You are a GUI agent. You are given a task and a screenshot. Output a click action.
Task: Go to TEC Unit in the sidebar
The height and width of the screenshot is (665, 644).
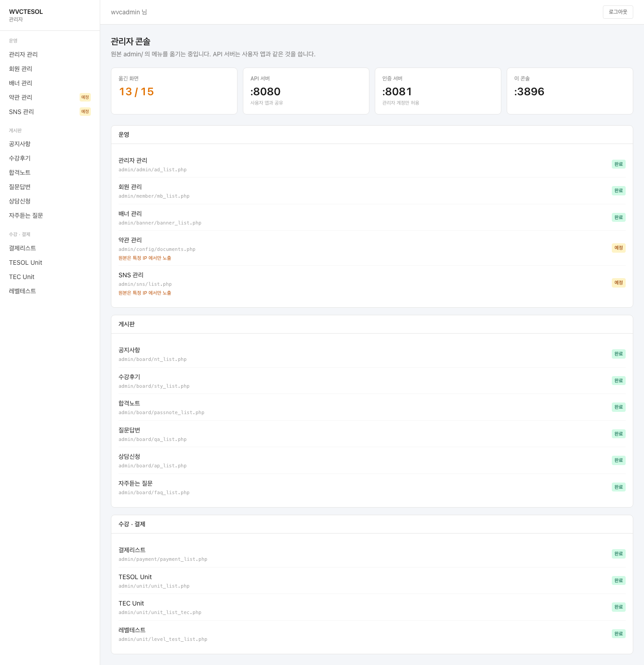pyautogui.click(x=50, y=277)
